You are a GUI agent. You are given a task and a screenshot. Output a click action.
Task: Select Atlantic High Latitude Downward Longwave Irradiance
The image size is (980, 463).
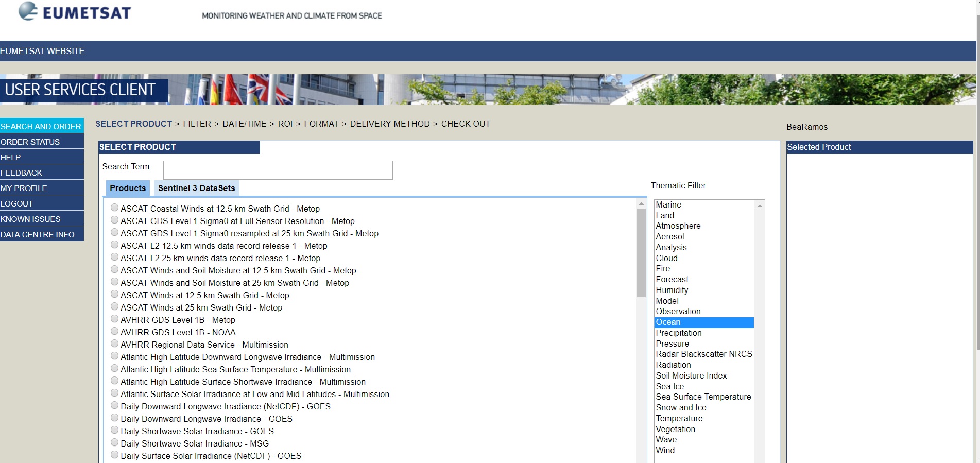pos(114,356)
